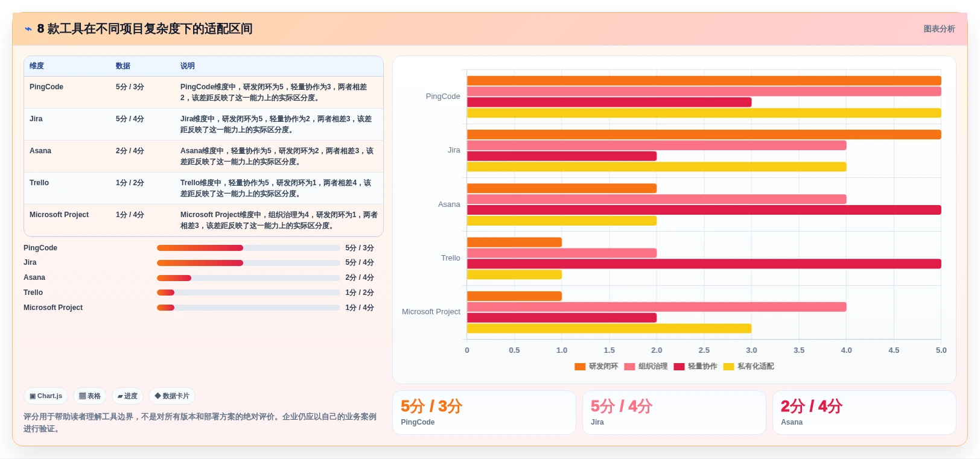The image size is (980, 459).
Task: Click the PingCode description text in table
Action: coord(274,92)
